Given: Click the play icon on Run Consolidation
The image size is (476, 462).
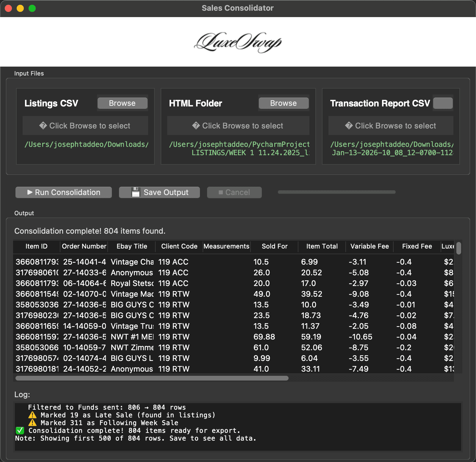Looking at the screenshot, I should point(30,192).
